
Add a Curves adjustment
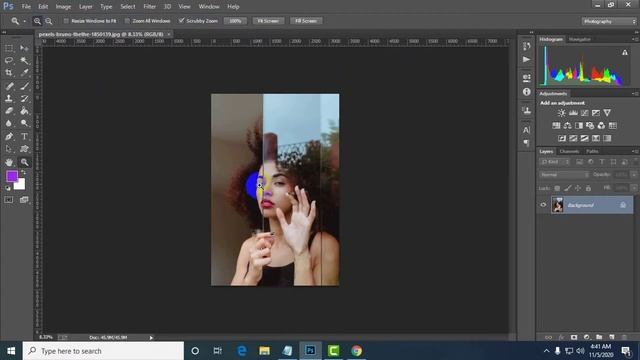(584, 113)
